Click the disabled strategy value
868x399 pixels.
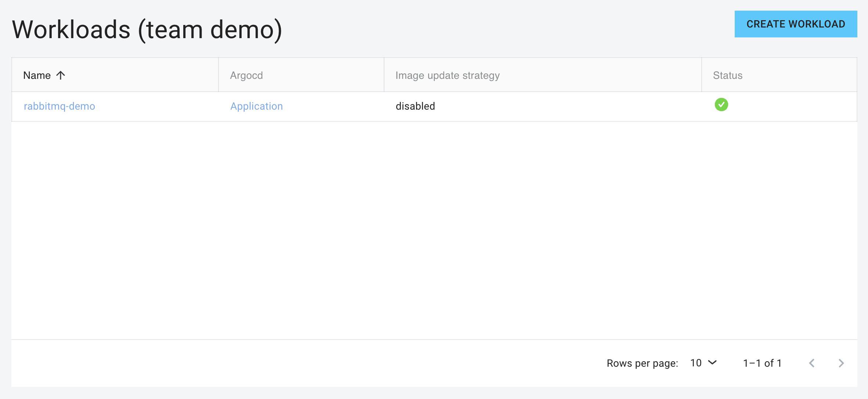click(x=415, y=106)
